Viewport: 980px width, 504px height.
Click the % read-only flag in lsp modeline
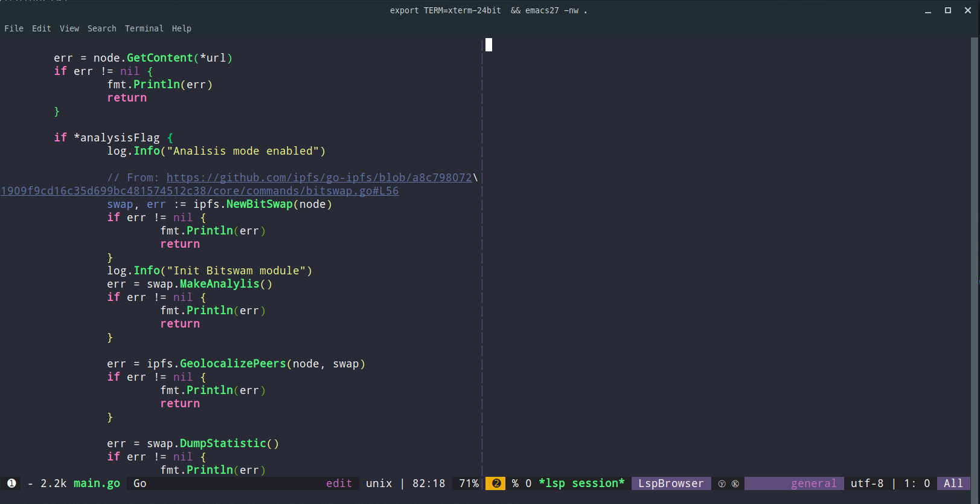coord(515,483)
